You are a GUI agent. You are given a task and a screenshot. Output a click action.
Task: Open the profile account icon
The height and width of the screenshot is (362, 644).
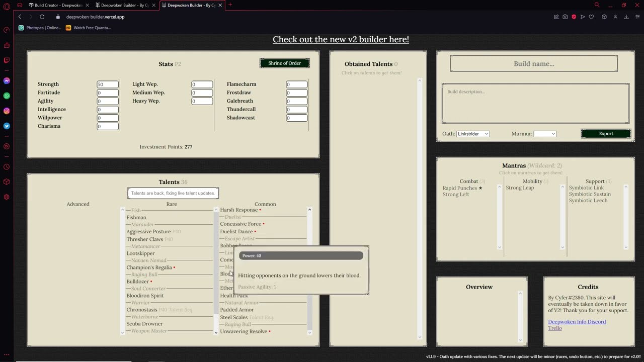615,17
